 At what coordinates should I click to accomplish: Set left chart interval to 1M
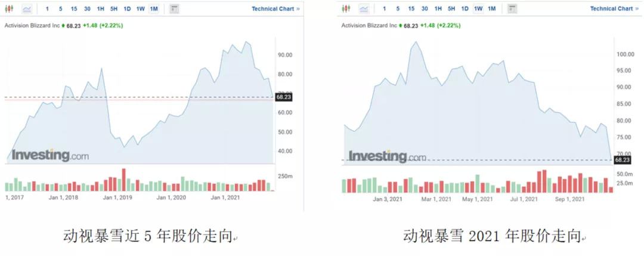pyautogui.click(x=154, y=9)
